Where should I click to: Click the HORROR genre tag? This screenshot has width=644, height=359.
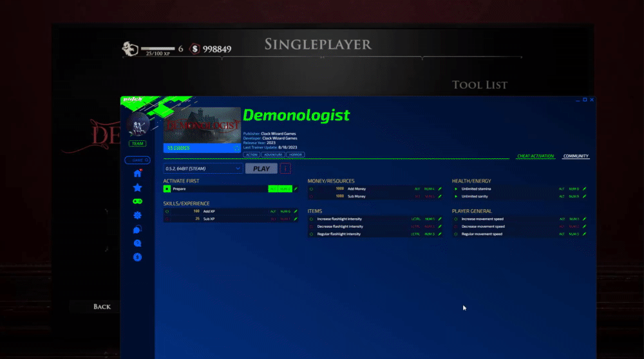tap(296, 154)
